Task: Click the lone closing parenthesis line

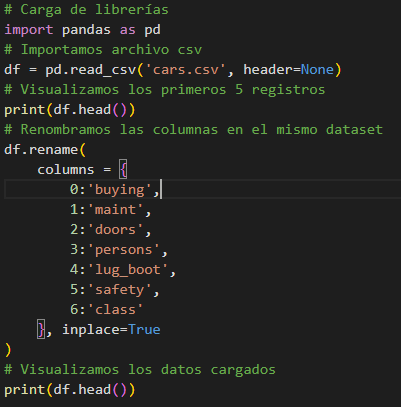Action: click(x=8, y=350)
